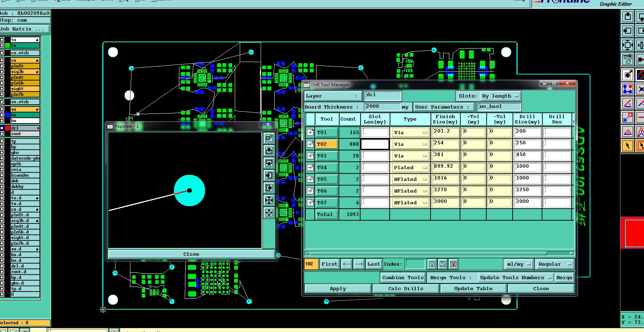Open the Slots 'By length' dropdown
This screenshot has height=332, width=644.
pos(501,96)
